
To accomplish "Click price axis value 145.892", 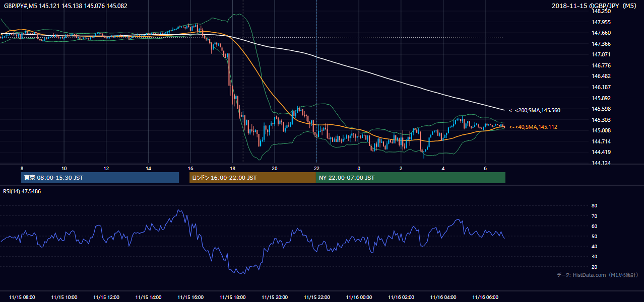I will (x=601, y=98).
